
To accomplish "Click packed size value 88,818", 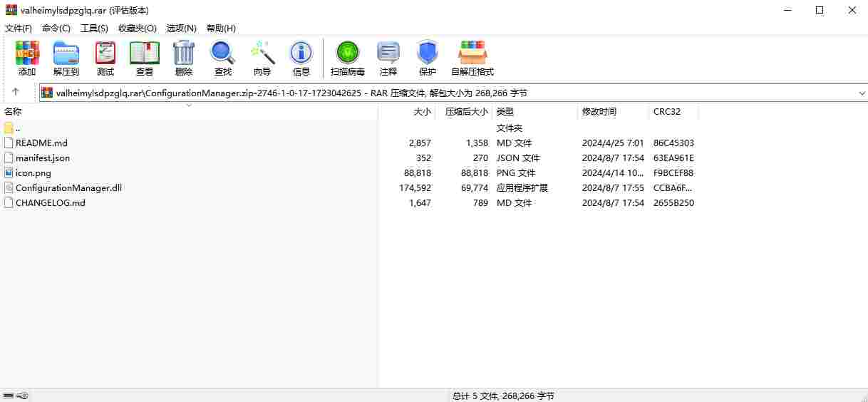I will 475,172.
